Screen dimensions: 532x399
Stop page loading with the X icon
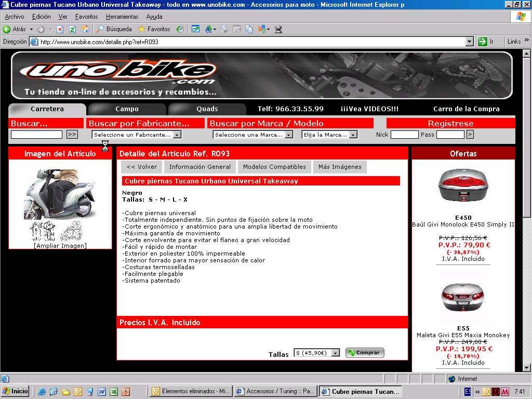click(60, 29)
